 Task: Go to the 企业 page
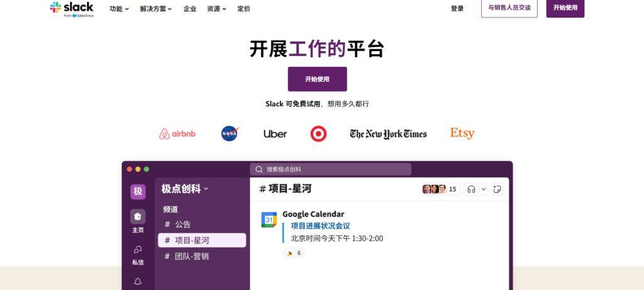(190, 9)
